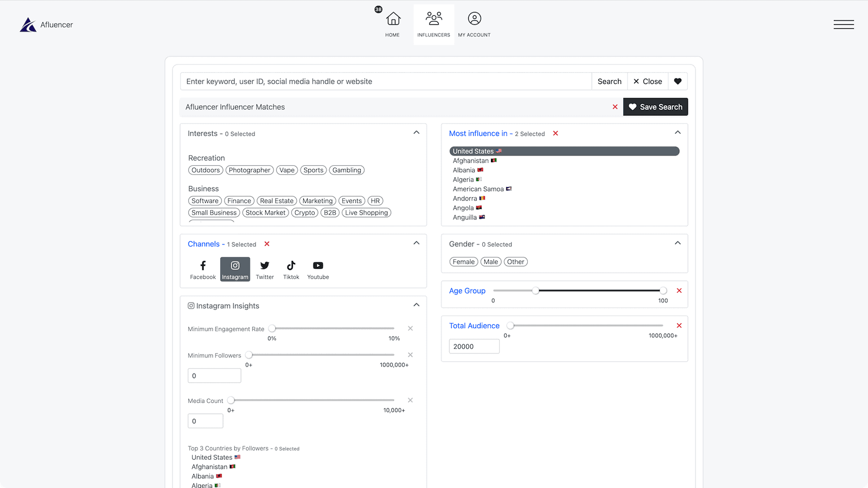Click the My Account icon
Screen dimensions: 868x488
click(x=474, y=23)
